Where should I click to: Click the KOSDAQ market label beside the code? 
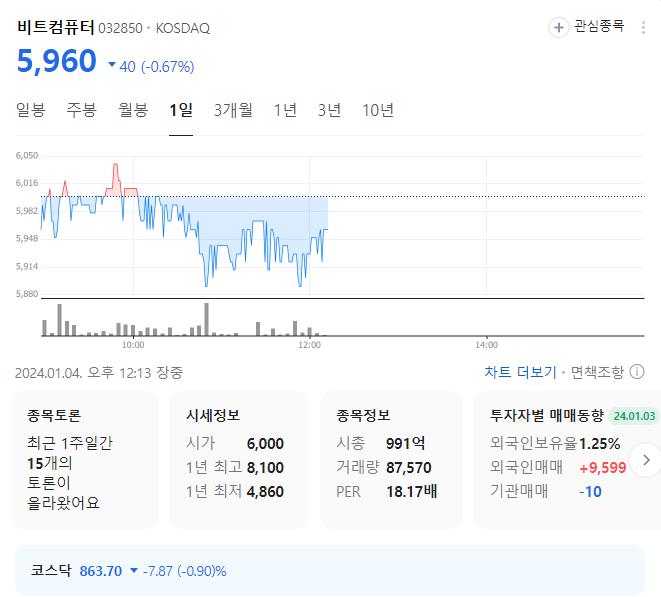tap(183, 28)
